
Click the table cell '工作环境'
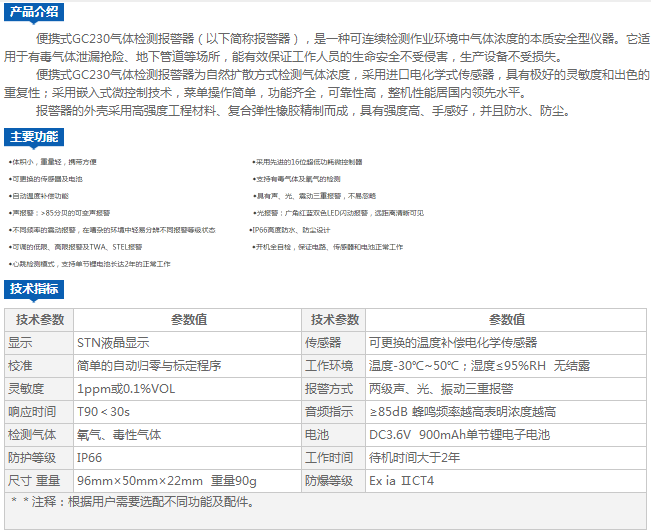click(x=333, y=366)
